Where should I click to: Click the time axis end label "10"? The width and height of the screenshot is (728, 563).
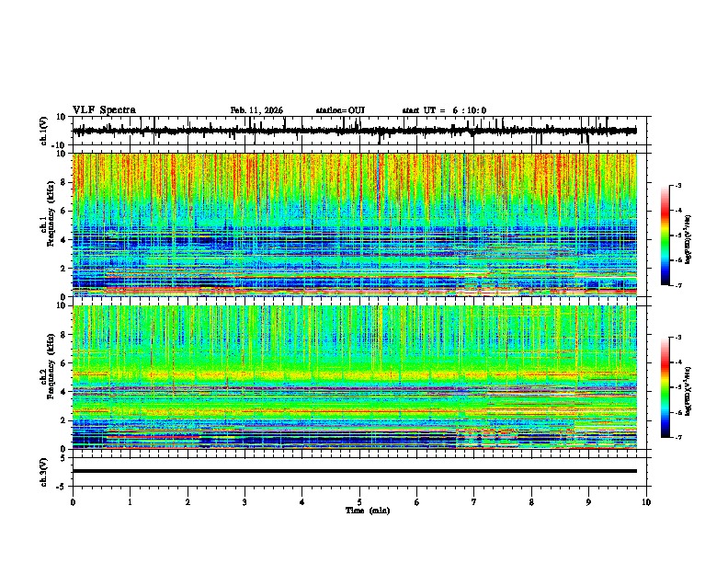(646, 502)
